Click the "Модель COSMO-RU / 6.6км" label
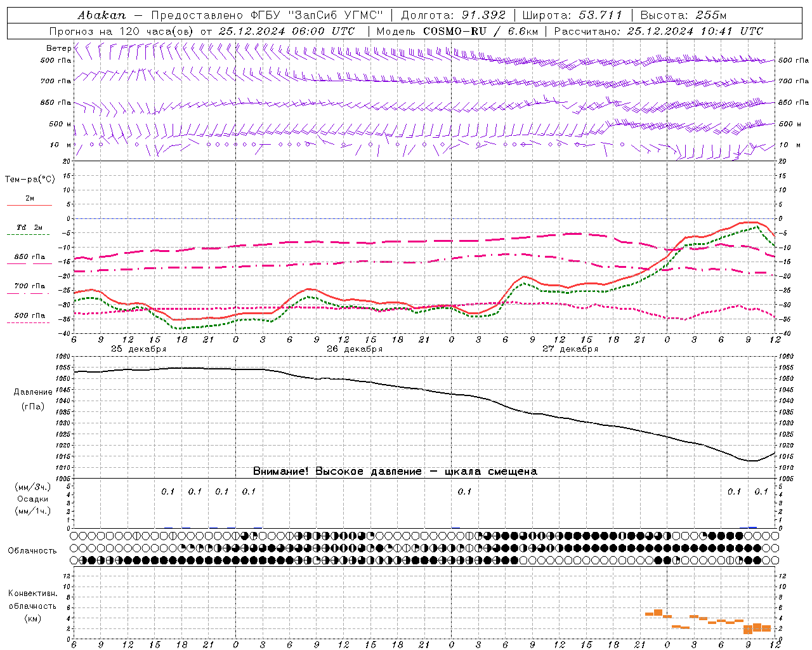 coord(457,31)
